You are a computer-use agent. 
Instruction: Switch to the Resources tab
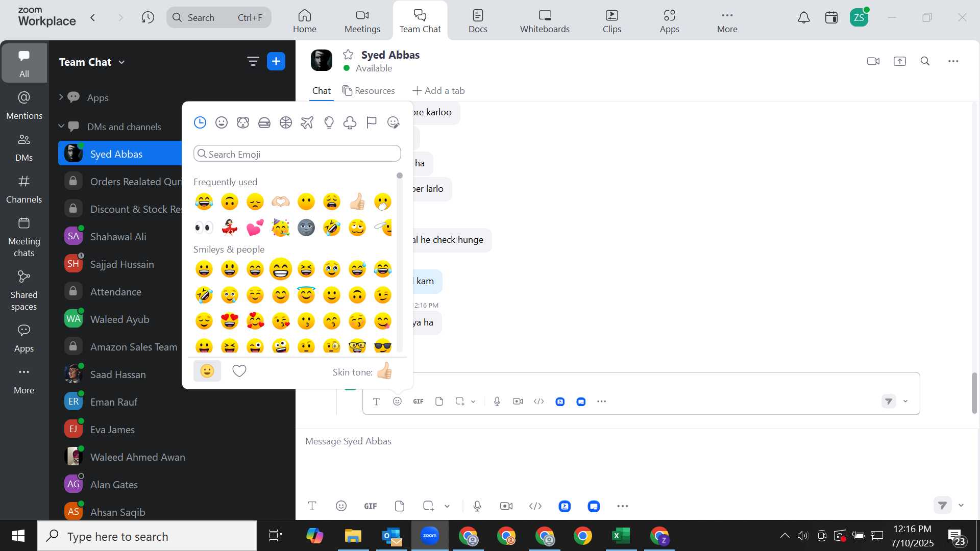369,91
